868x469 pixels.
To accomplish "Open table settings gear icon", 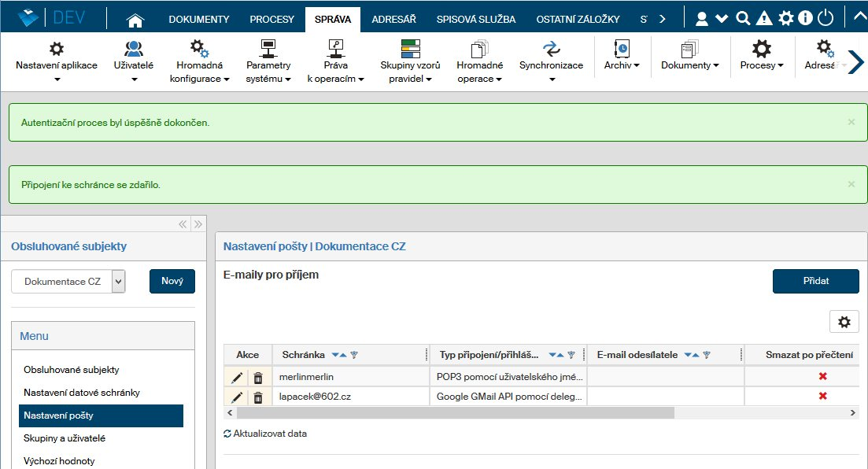I will (x=844, y=322).
